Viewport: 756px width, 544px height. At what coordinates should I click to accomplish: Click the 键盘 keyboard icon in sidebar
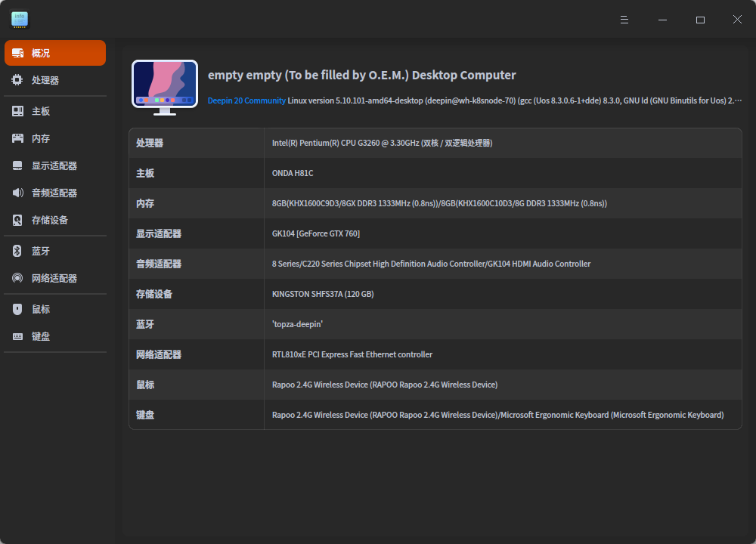point(17,335)
